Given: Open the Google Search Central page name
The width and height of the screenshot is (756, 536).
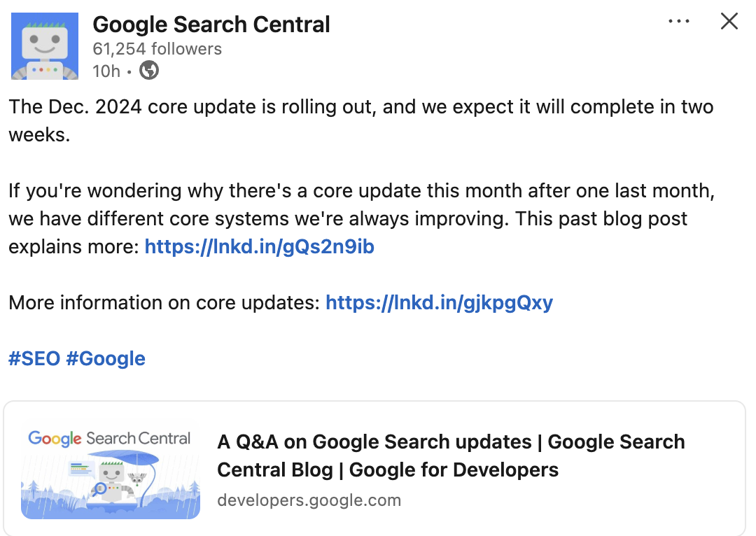Looking at the screenshot, I should point(211,24).
